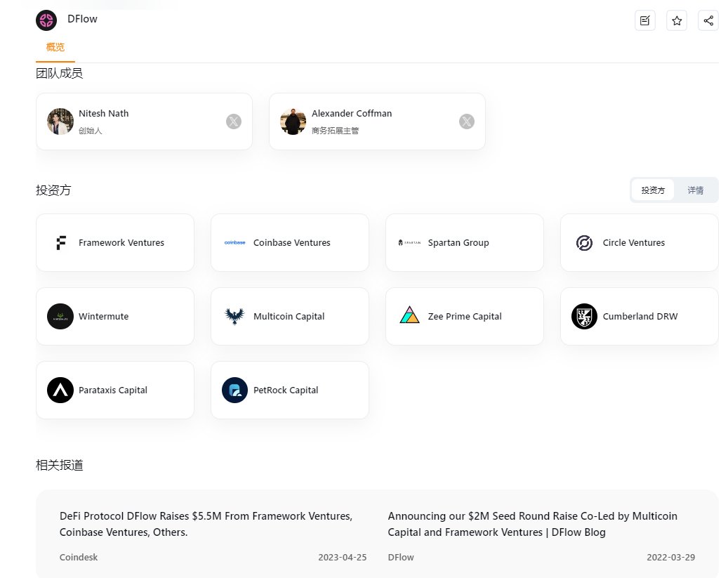Click the PetRock Capital logo icon
The image size is (728, 578).
click(x=235, y=390)
